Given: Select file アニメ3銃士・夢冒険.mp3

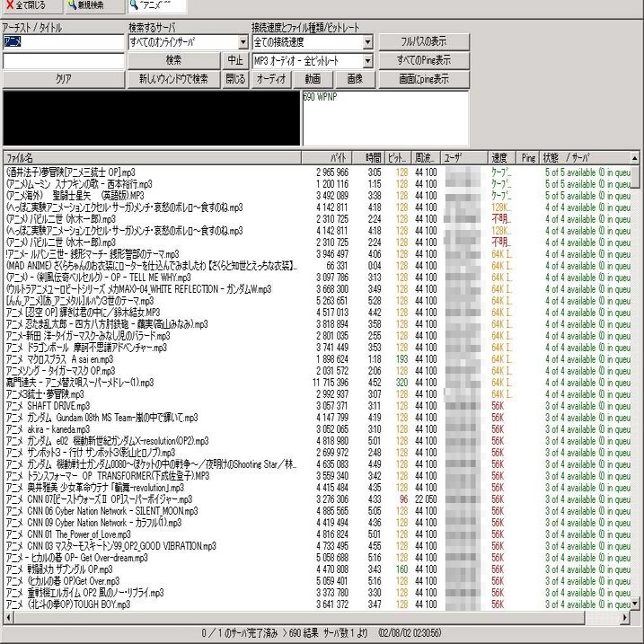Looking at the screenshot, I should [x=317, y=394].
